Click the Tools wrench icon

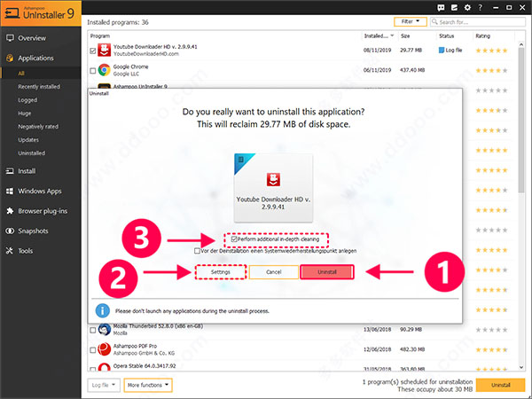10,251
